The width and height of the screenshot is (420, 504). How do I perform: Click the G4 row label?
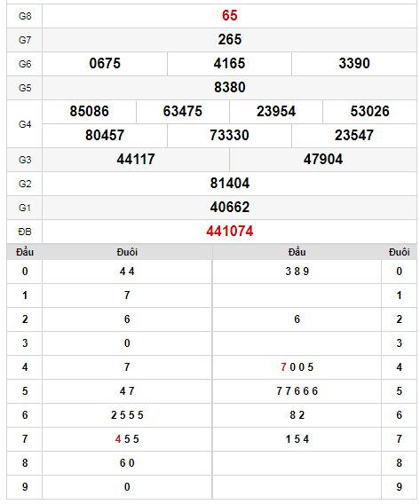click(25, 124)
